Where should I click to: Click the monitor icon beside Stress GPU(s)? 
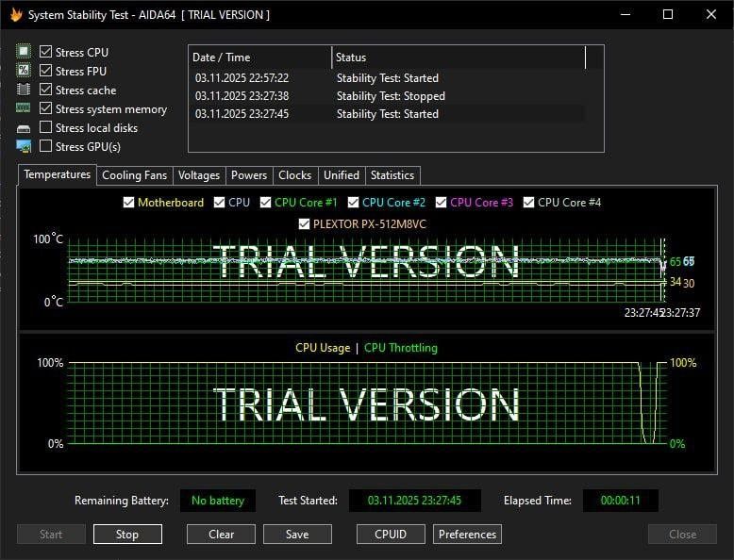(x=24, y=146)
